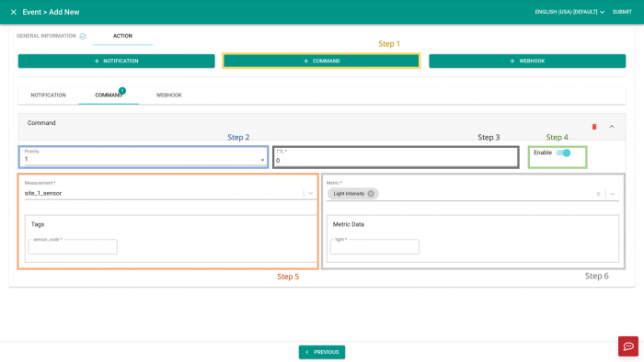Switch to the Webhook sub-tab

pyautogui.click(x=168, y=96)
